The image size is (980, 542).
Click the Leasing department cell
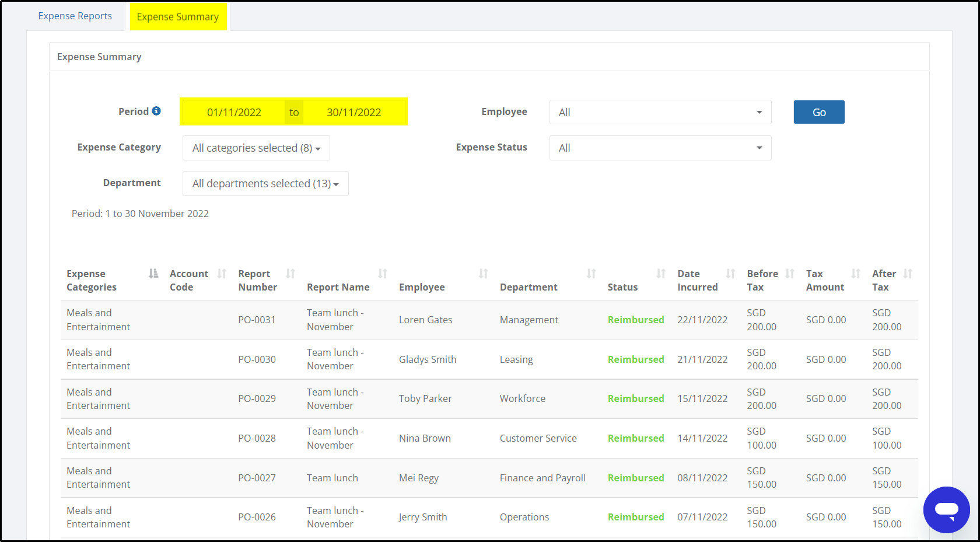pyautogui.click(x=516, y=359)
